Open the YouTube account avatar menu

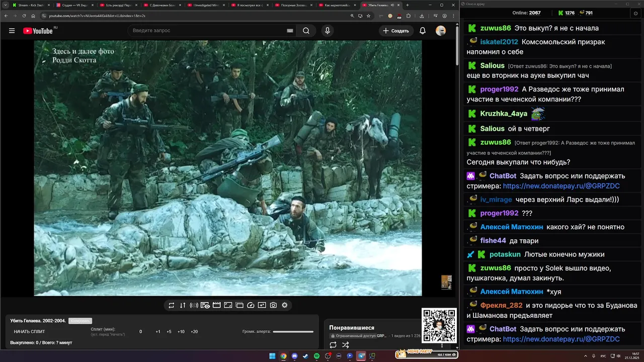tap(441, 31)
